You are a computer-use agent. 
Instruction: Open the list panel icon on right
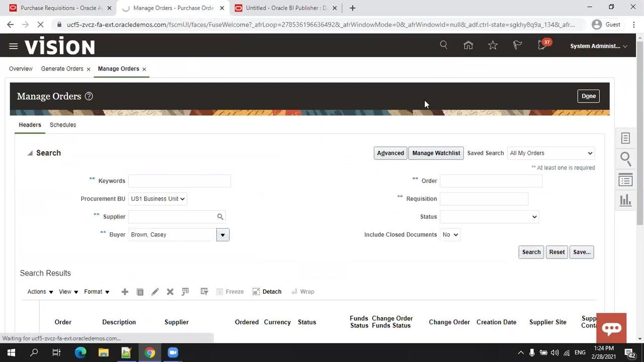[x=625, y=180]
